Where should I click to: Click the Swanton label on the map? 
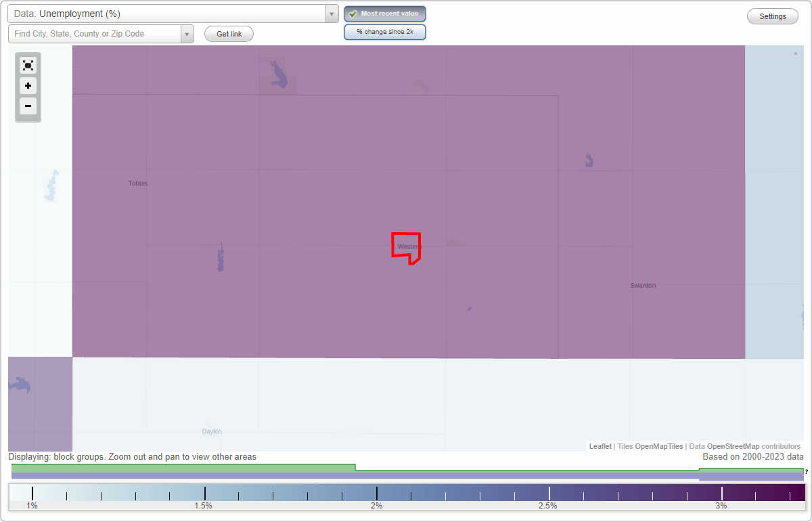click(x=643, y=286)
